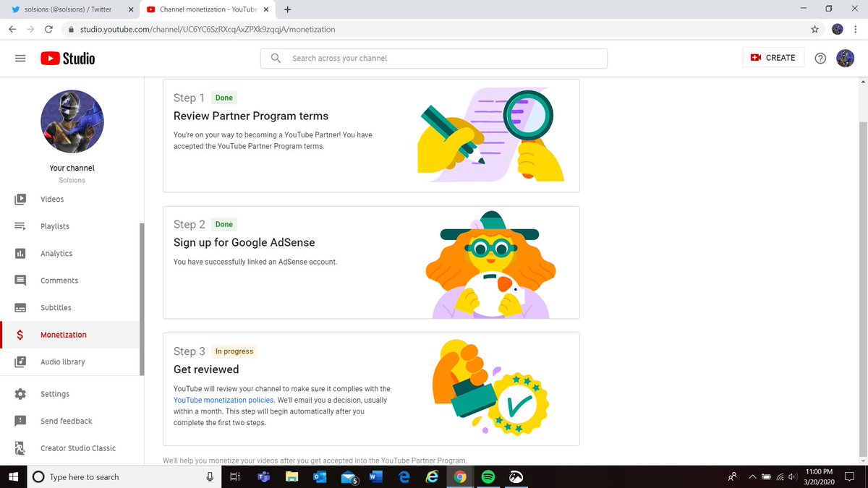Select Comments in the sidebar

point(59,281)
